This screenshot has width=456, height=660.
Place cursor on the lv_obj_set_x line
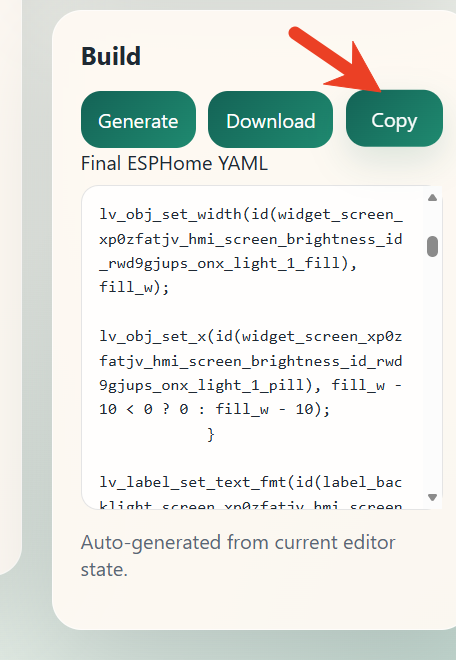tap(251, 337)
